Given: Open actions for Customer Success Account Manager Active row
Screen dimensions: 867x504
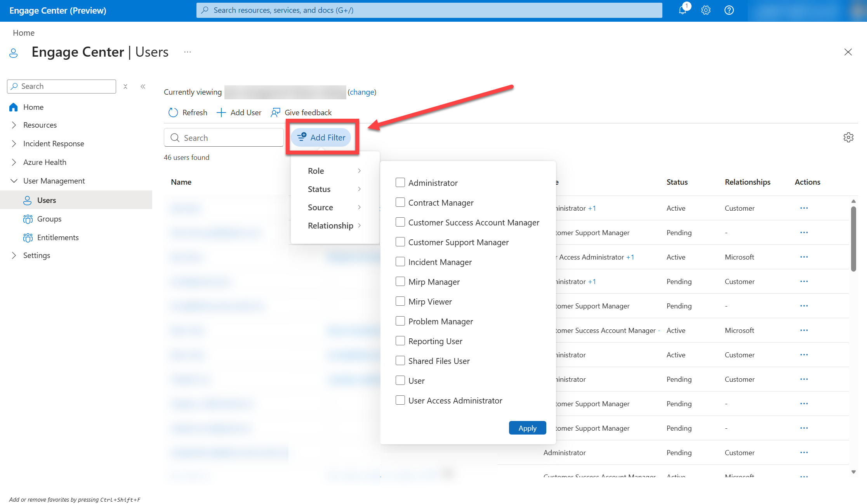Looking at the screenshot, I should 804,330.
